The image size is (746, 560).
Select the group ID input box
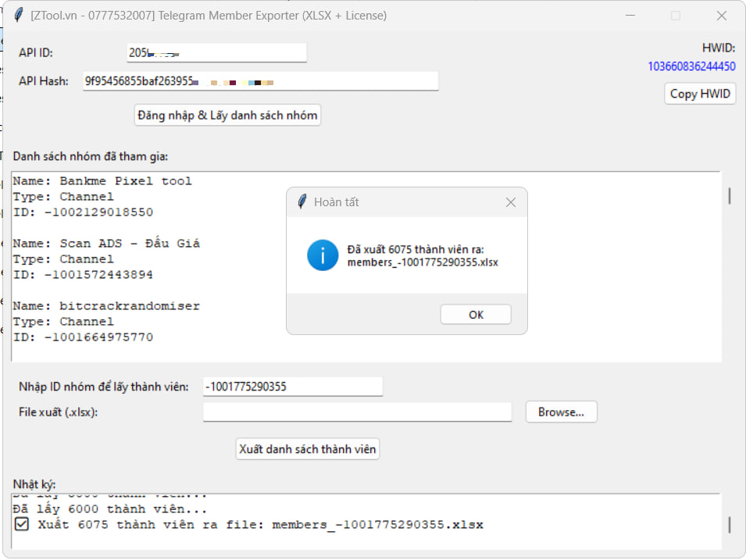292,387
